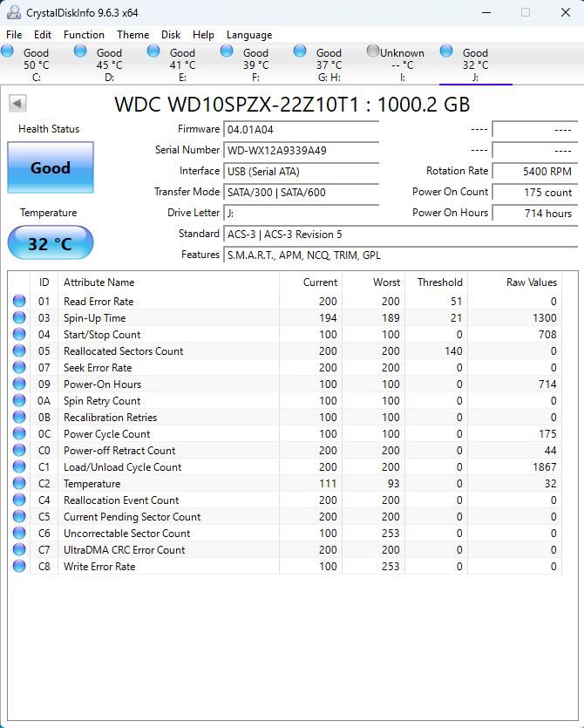
Task: Click the Current column header
Action: [311, 282]
